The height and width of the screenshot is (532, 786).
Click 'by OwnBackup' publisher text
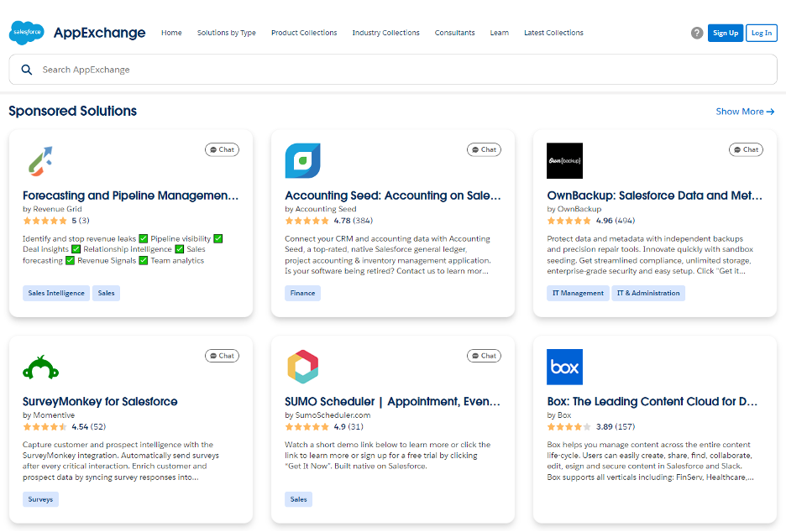click(x=574, y=209)
